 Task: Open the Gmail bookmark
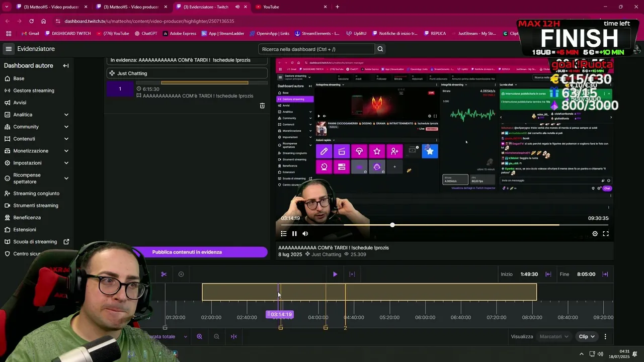(30, 34)
